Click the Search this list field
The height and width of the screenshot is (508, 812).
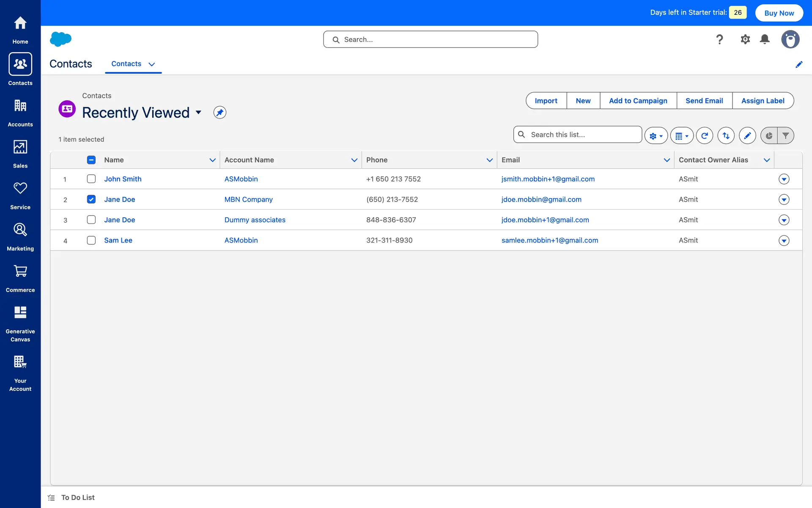click(x=584, y=135)
